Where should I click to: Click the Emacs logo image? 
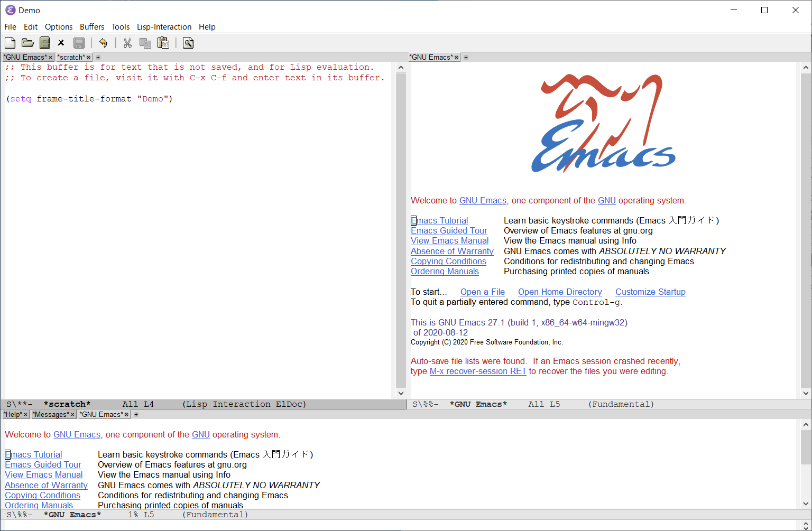603,123
